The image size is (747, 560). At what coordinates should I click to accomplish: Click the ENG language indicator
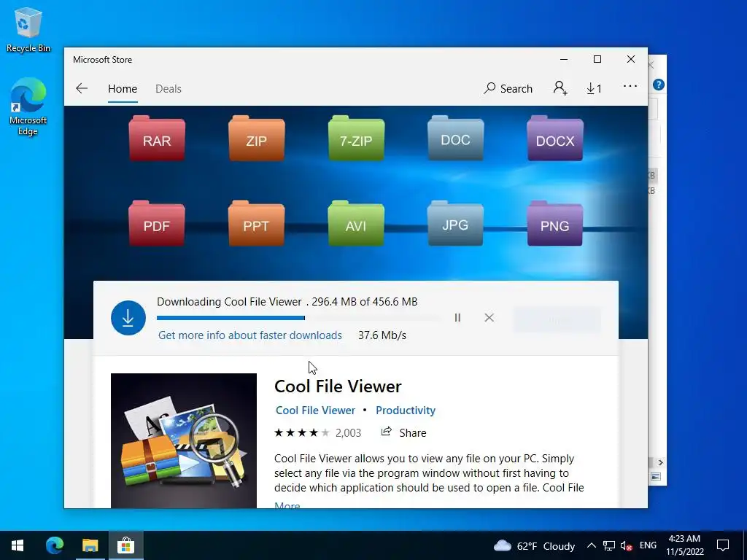click(x=648, y=545)
